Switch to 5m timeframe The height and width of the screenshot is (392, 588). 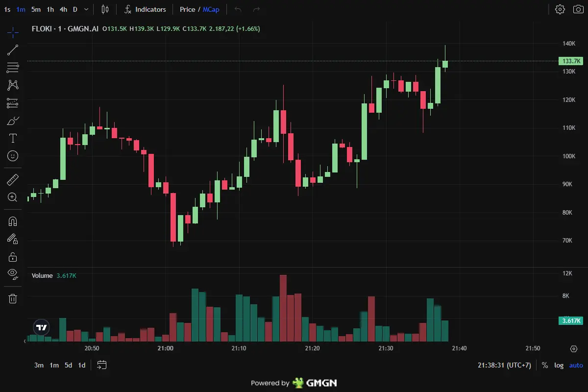pos(36,9)
